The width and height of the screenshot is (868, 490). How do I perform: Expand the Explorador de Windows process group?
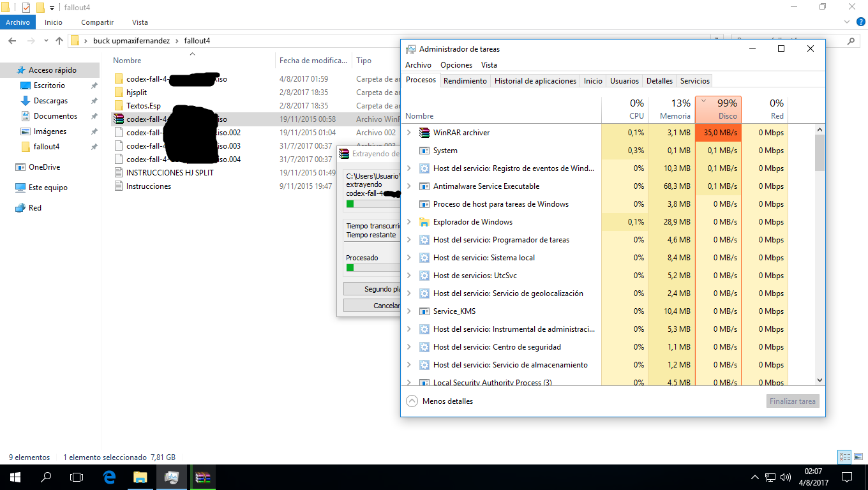click(x=409, y=222)
